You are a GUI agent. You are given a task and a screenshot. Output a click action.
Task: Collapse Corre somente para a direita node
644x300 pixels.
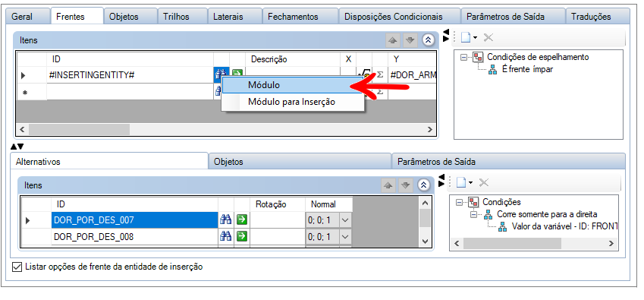(473, 214)
